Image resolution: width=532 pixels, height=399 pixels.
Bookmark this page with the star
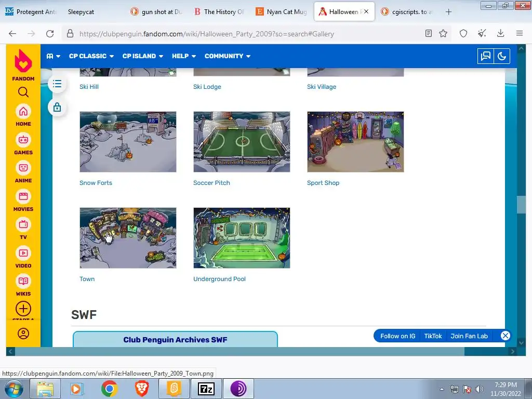tap(443, 33)
